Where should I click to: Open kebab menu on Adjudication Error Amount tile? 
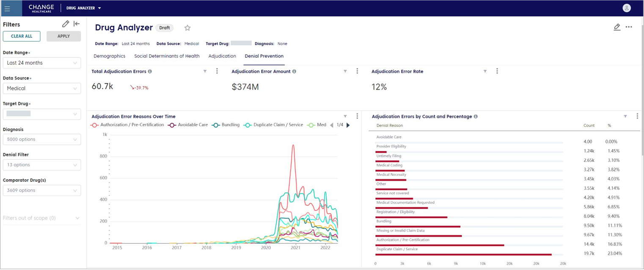coord(357,71)
